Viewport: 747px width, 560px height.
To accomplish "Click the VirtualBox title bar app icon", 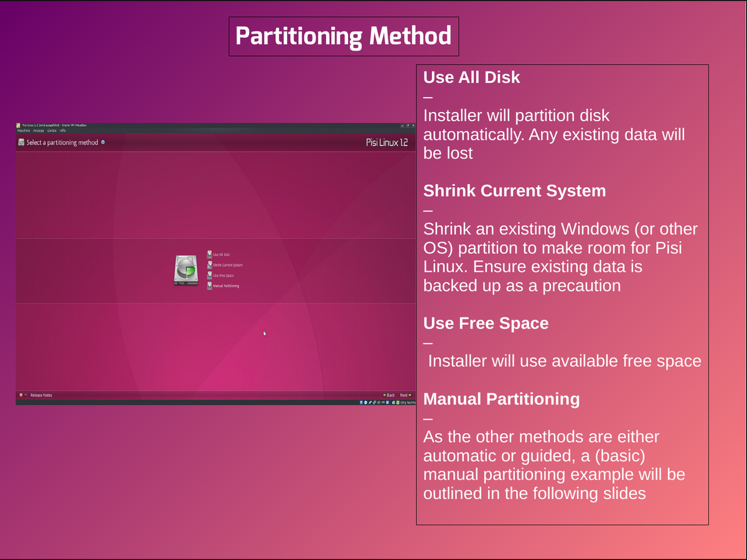I will tap(18, 126).
